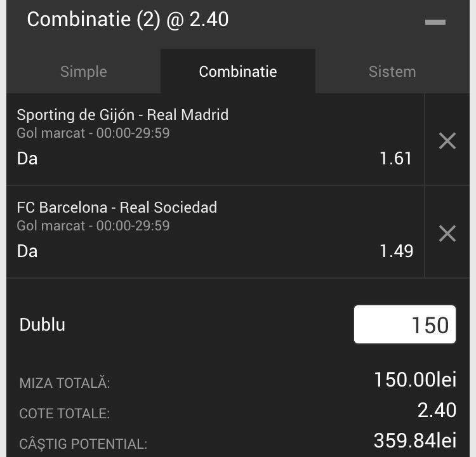Remove the Sporting de Gijón - Real Madrid selection

point(447,141)
